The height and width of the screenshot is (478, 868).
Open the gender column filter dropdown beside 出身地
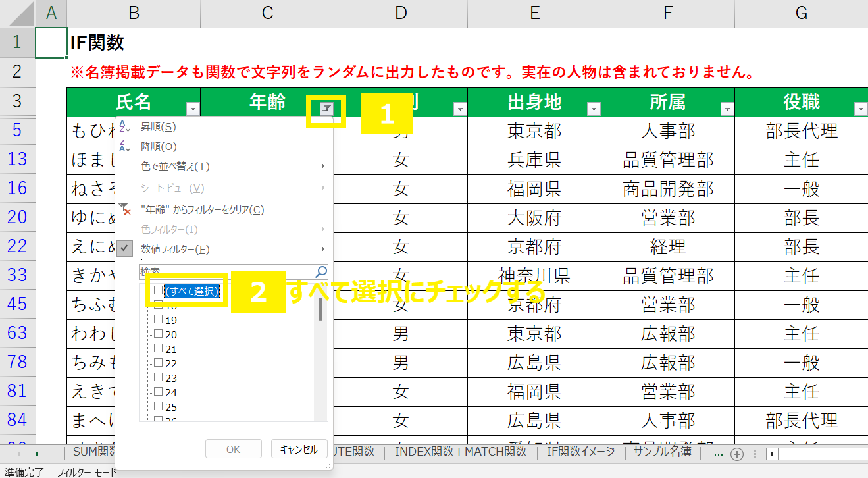460,109
